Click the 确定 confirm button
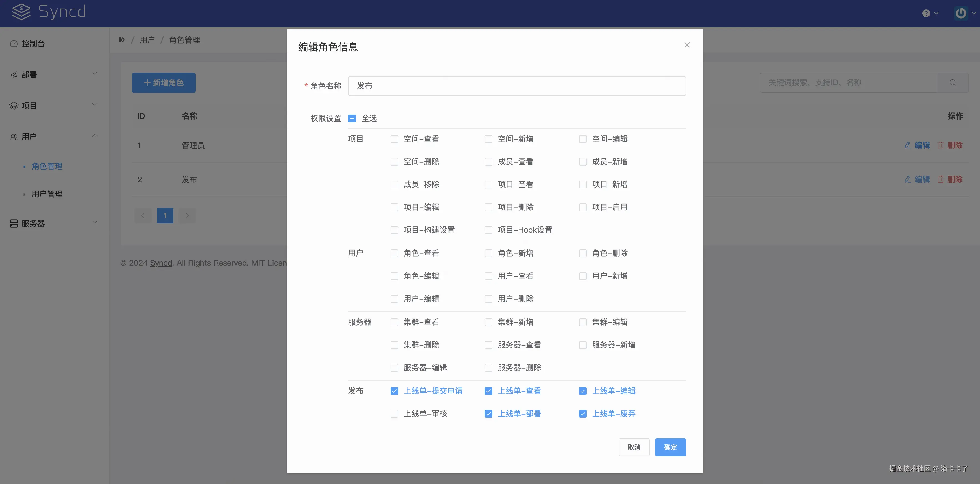This screenshot has width=980, height=484. tap(670, 447)
